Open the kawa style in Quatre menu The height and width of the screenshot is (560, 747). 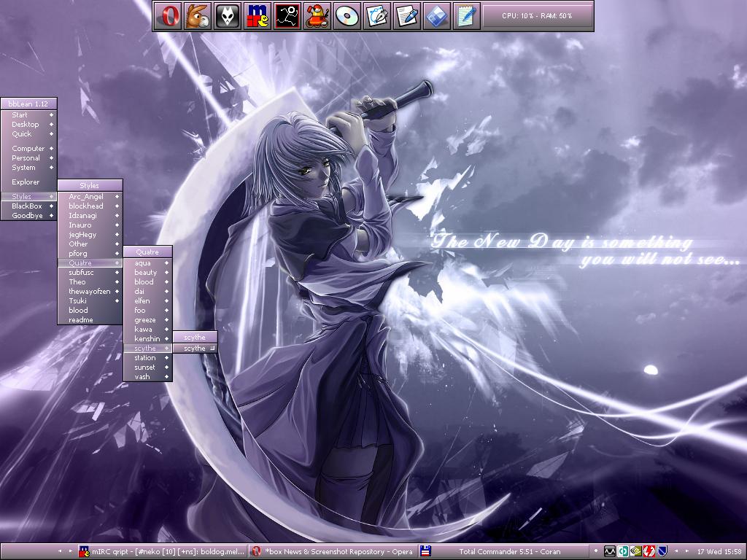pyautogui.click(x=147, y=330)
